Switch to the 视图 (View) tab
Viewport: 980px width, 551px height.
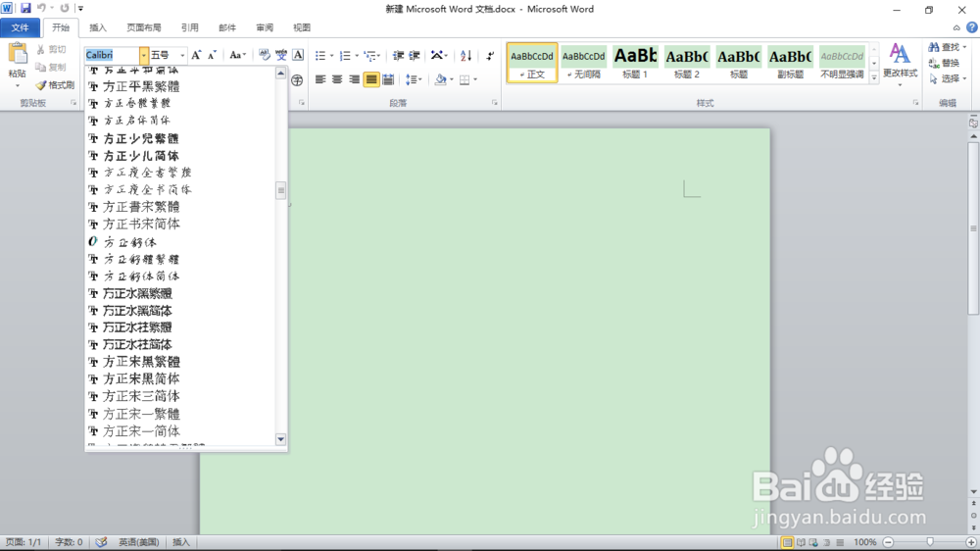pyautogui.click(x=302, y=27)
